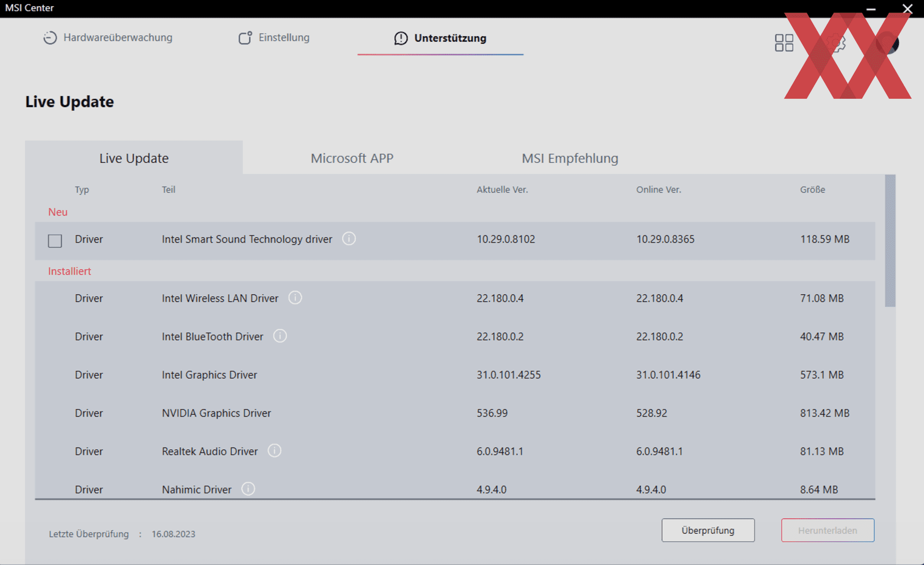Open the apps grid view icon
This screenshot has height=565, width=924.
[784, 42]
